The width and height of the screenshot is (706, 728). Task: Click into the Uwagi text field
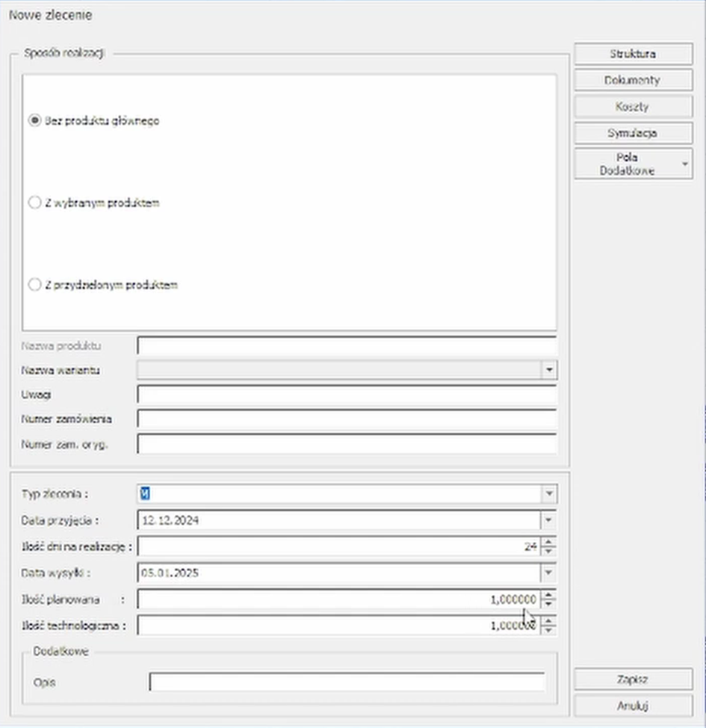coord(347,394)
